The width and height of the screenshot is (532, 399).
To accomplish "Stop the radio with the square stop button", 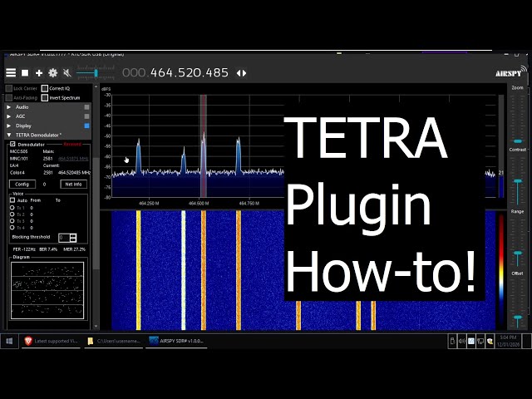I will (x=25, y=73).
